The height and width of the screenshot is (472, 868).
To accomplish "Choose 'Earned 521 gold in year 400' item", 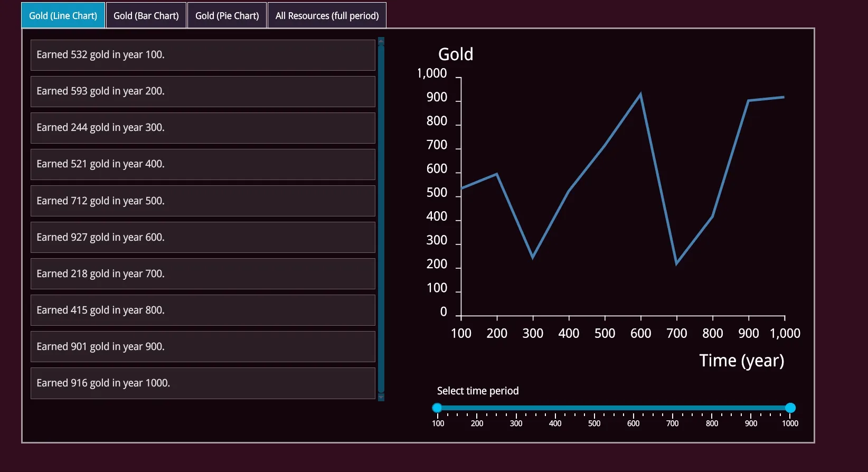I will tap(203, 164).
